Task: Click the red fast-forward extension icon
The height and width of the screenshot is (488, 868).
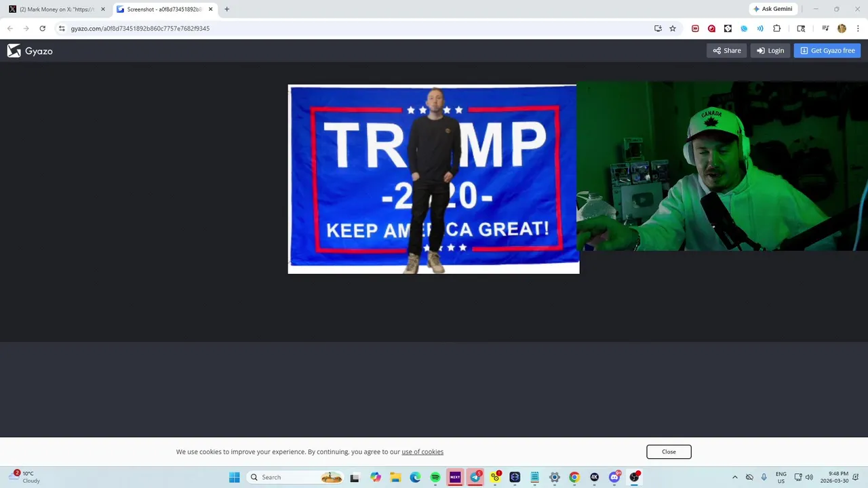Action: tap(695, 28)
